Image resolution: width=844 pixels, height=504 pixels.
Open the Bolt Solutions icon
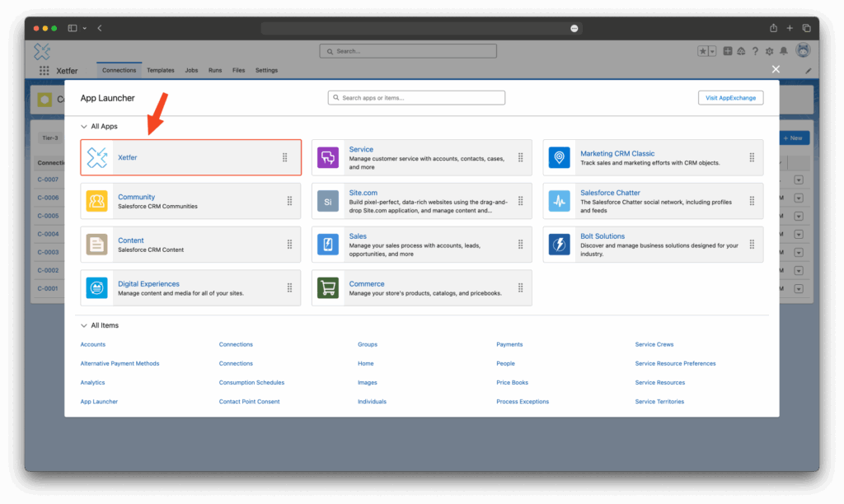click(560, 245)
